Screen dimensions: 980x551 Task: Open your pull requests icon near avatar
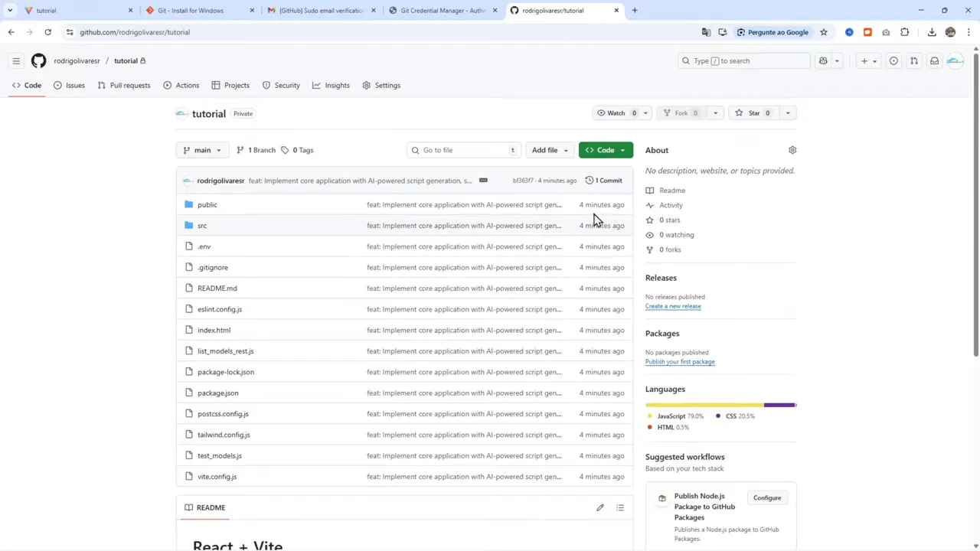tap(913, 60)
